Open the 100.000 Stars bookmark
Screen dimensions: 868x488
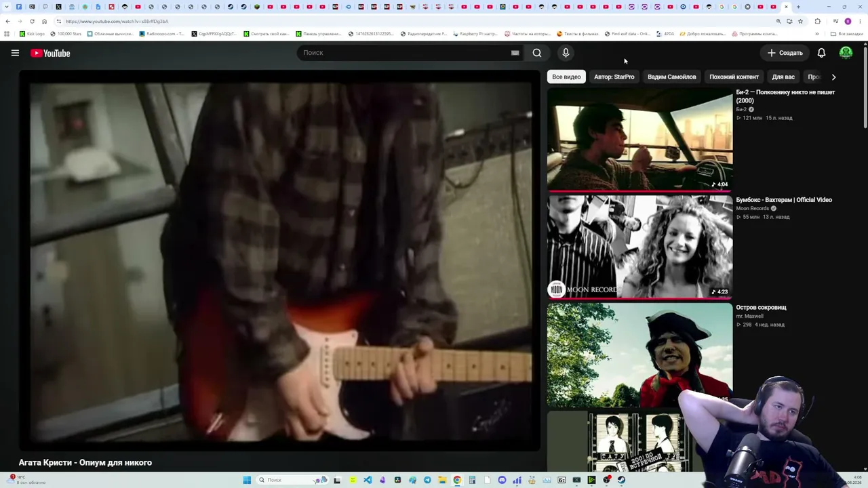pos(66,34)
